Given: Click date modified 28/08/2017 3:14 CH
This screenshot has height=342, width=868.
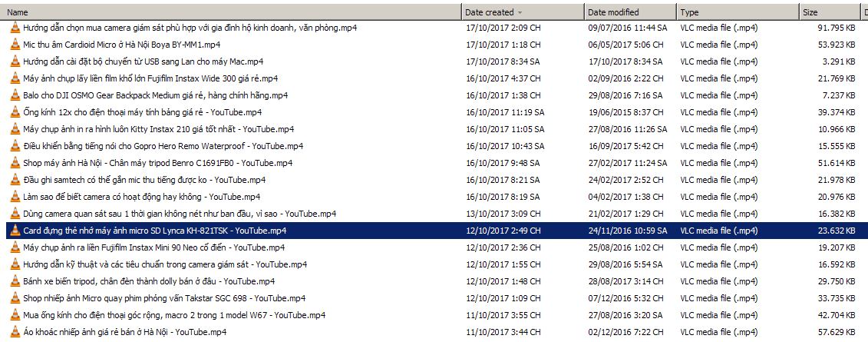Looking at the screenshot, I should pyautogui.click(x=625, y=281).
